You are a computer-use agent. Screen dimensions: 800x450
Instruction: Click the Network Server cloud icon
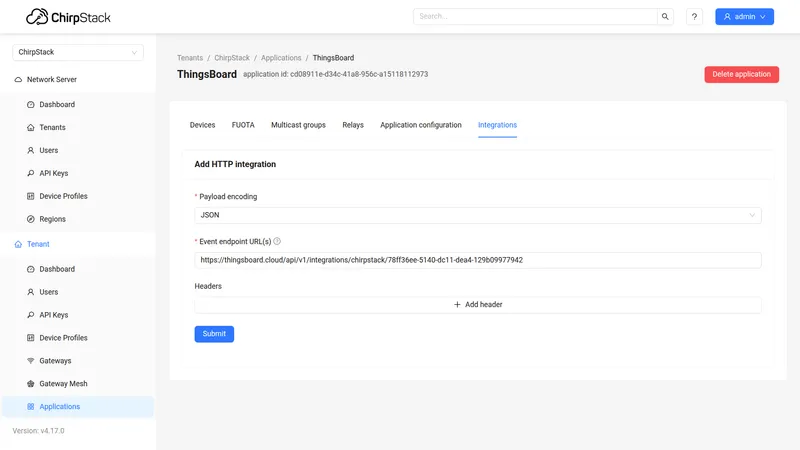pos(18,80)
